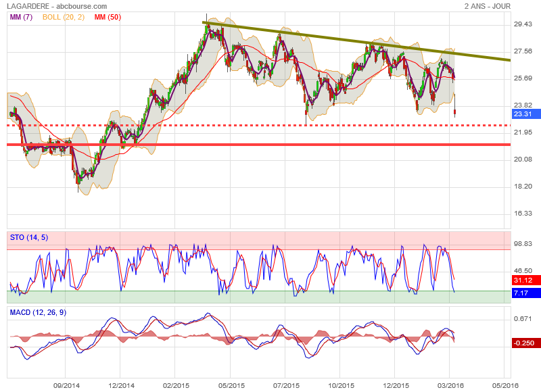Click the LAGARDERE - abcbourse.com title

[57, 6]
